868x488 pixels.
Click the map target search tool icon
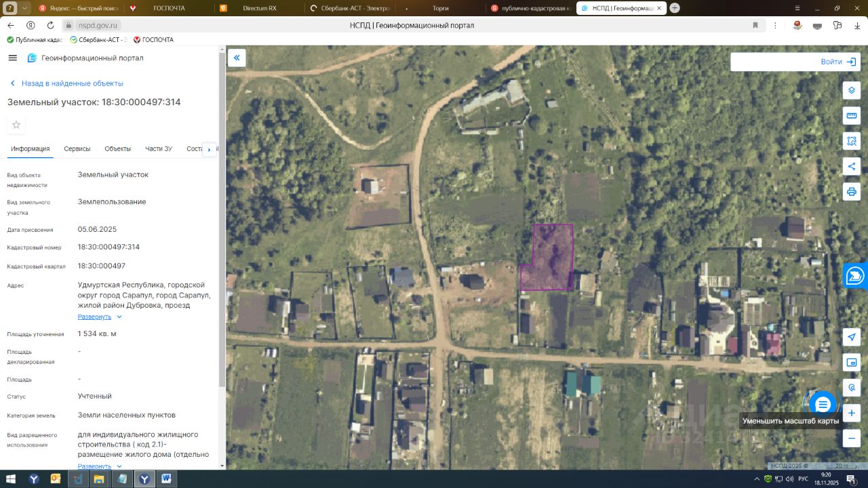pos(852,388)
